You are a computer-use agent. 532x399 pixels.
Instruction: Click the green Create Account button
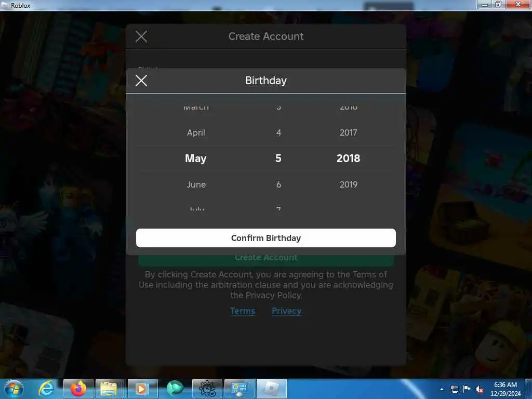pos(265,260)
